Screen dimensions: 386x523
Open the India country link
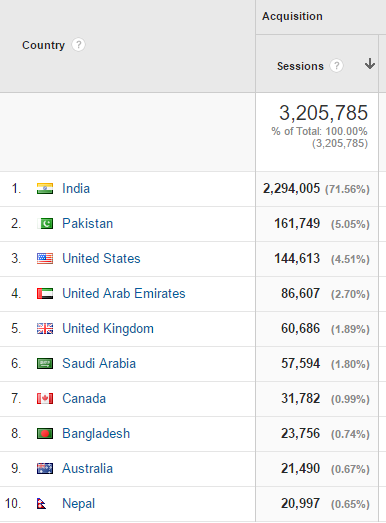coord(76,188)
